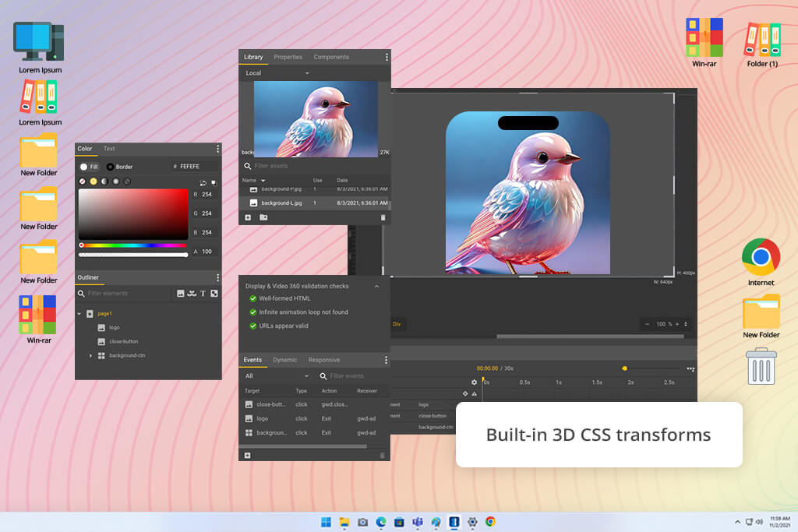Open File Explorer from the taskbar
The height and width of the screenshot is (532, 798).
[x=344, y=522]
